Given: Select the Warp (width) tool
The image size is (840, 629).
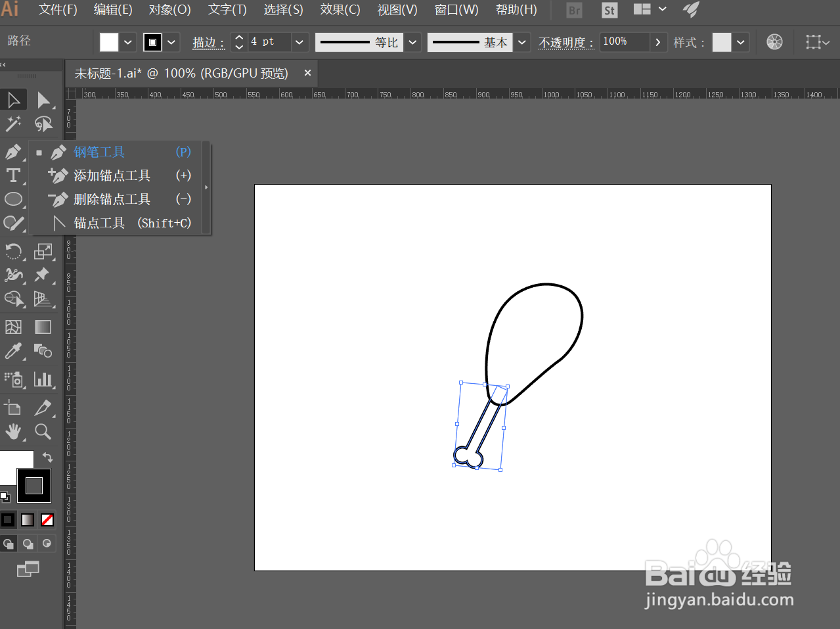Looking at the screenshot, I should pyautogui.click(x=13, y=275).
